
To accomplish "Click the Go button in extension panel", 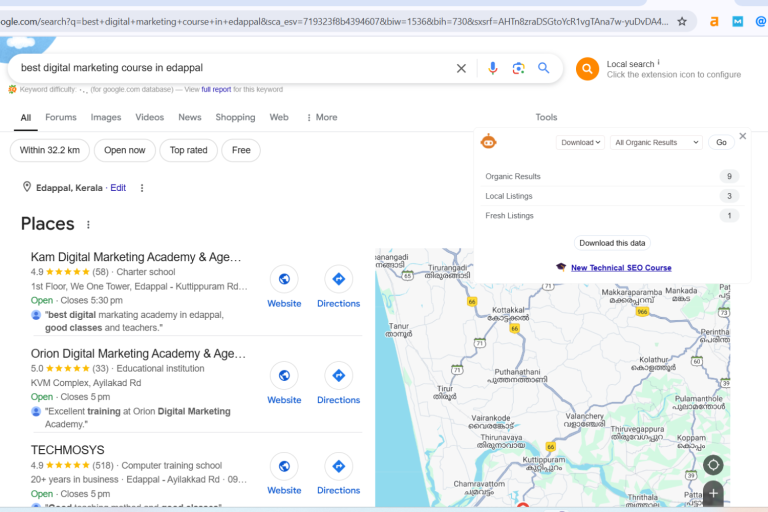I will tap(721, 143).
